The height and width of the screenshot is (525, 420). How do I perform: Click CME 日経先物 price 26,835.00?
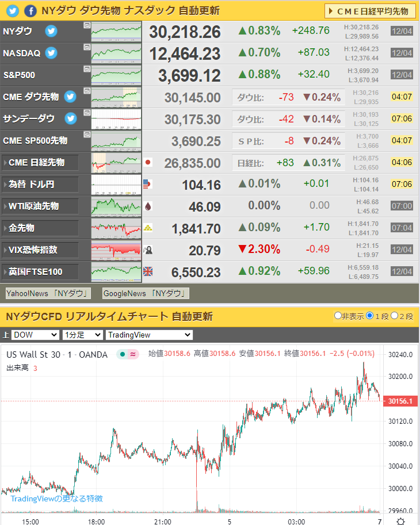pyautogui.click(x=193, y=163)
